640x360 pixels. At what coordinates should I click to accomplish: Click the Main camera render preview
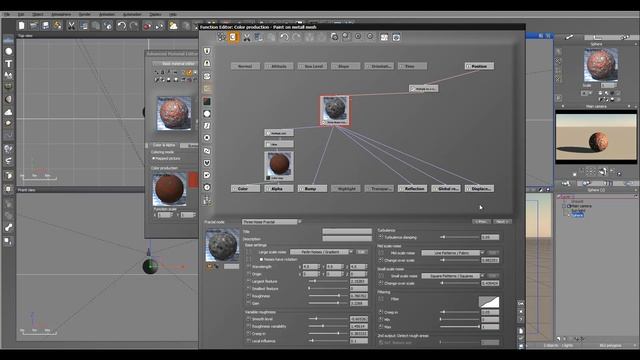[596, 137]
